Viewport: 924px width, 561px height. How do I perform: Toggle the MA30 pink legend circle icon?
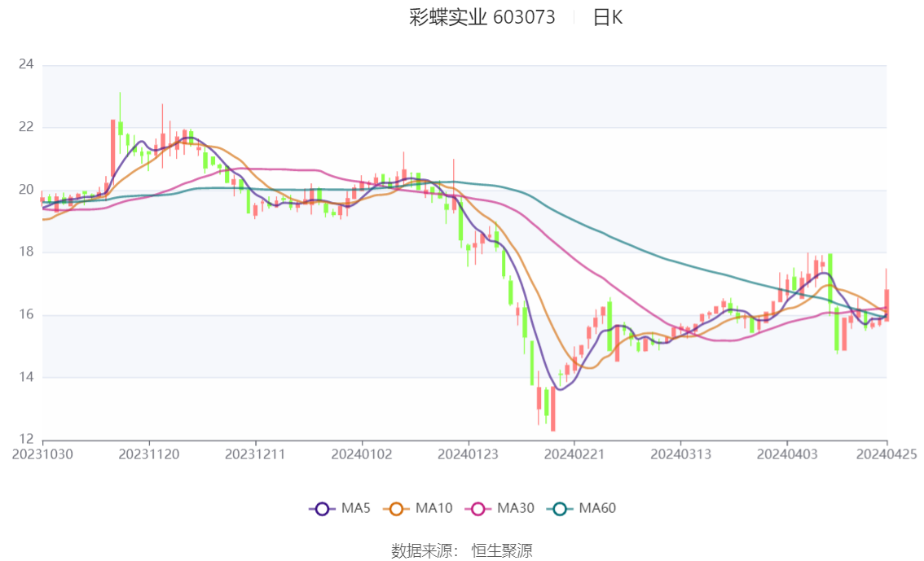(x=478, y=509)
